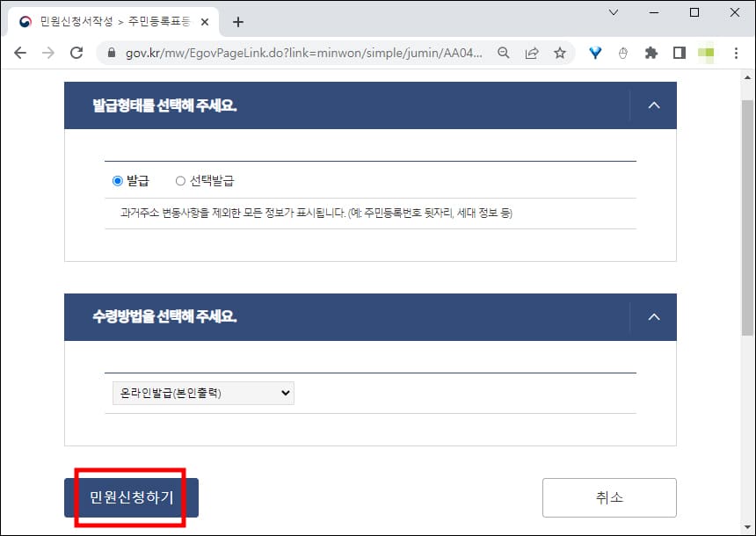Collapse the 발급형태를 선택해 주세요 section

[x=653, y=105]
